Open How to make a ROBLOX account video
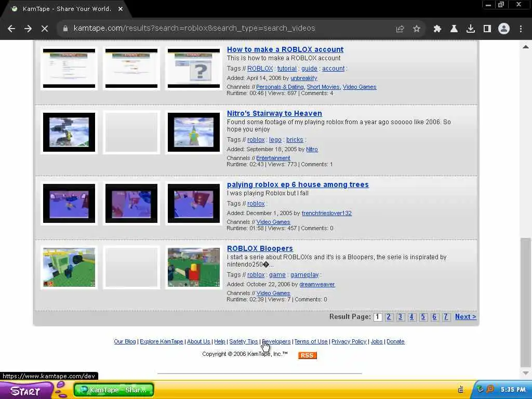Screen dimensions: 532x399 285,49
